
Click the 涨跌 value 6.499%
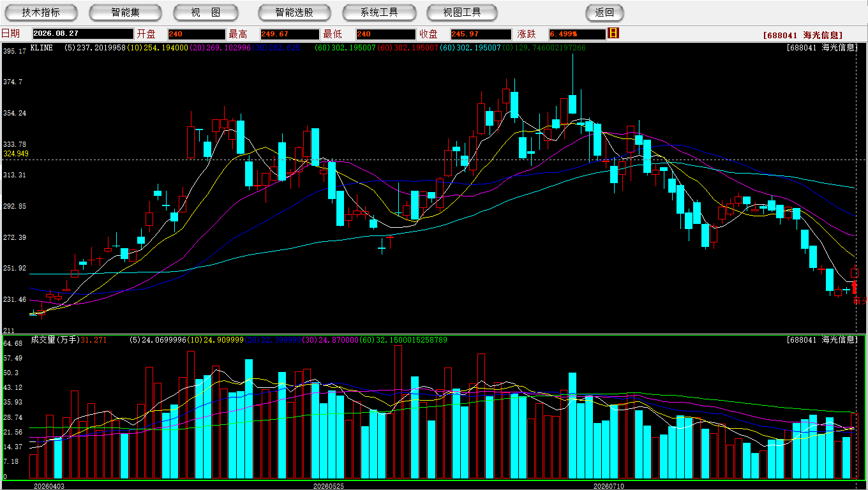[x=577, y=34]
